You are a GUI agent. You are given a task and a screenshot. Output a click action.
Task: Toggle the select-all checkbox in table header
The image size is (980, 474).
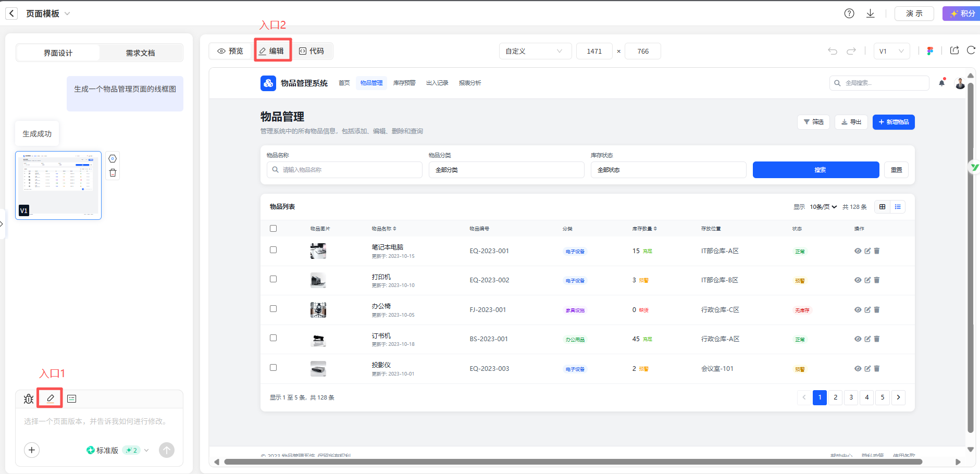(273, 229)
